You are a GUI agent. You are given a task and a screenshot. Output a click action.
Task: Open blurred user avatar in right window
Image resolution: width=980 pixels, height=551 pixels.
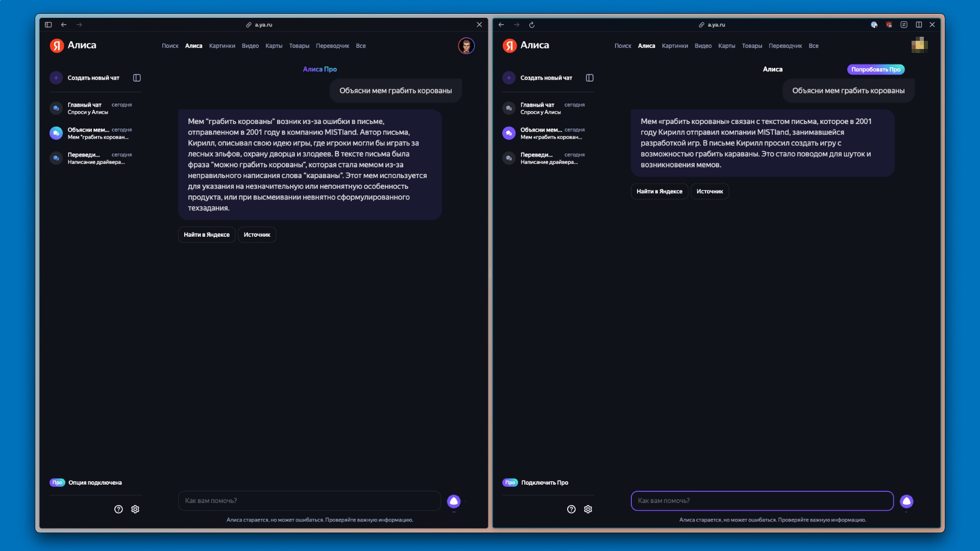tap(919, 45)
